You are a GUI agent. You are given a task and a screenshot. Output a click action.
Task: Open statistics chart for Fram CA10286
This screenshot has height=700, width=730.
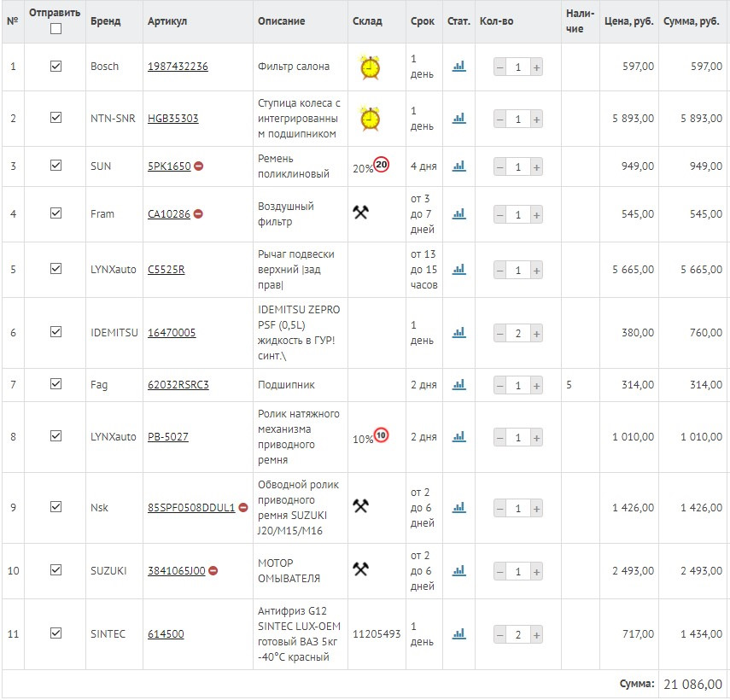click(459, 213)
